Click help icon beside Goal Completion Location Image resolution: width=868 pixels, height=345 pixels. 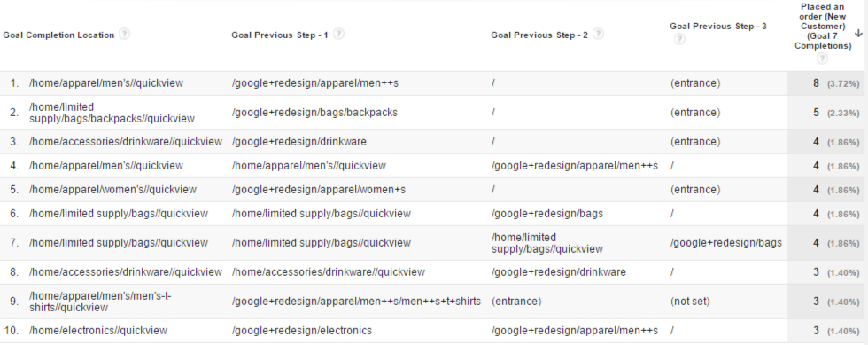[125, 34]
